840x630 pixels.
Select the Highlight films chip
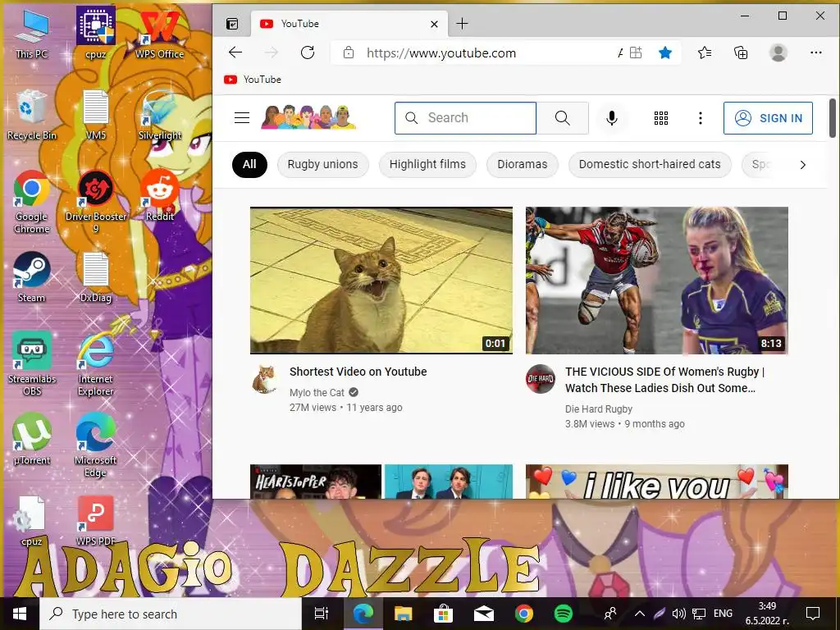(x=427, y=164)
